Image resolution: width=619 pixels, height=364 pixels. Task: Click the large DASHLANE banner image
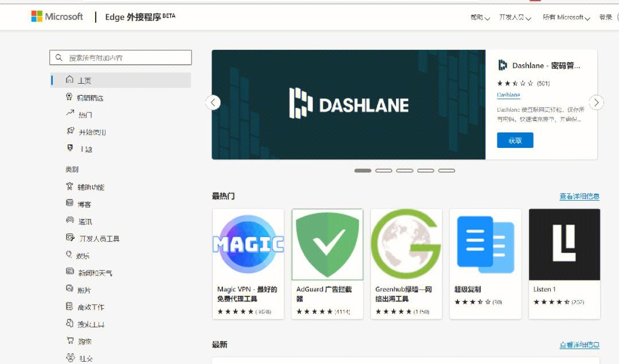point(348,105)
